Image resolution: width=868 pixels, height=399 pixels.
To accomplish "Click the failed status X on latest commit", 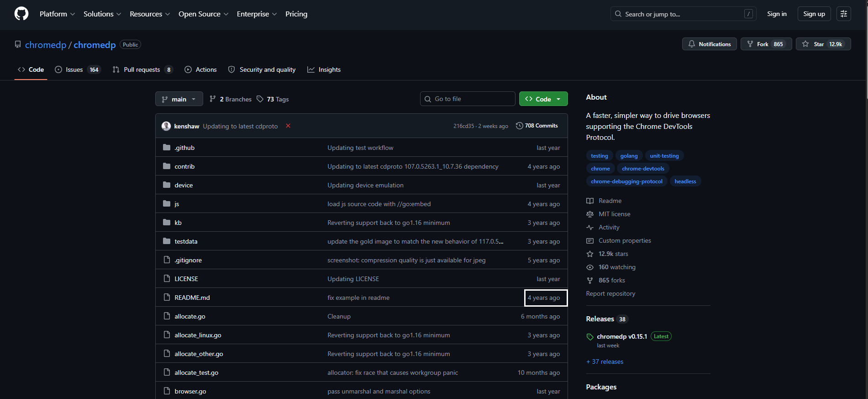I will click(x=288, y=126).
